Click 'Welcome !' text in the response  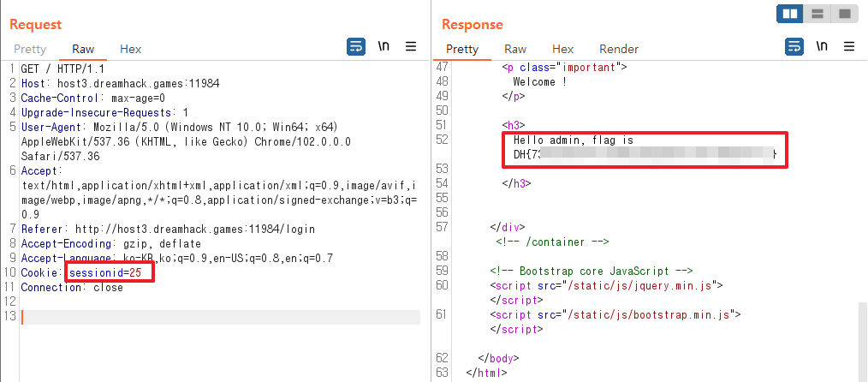pyautogui.click(x=540, y=82)
